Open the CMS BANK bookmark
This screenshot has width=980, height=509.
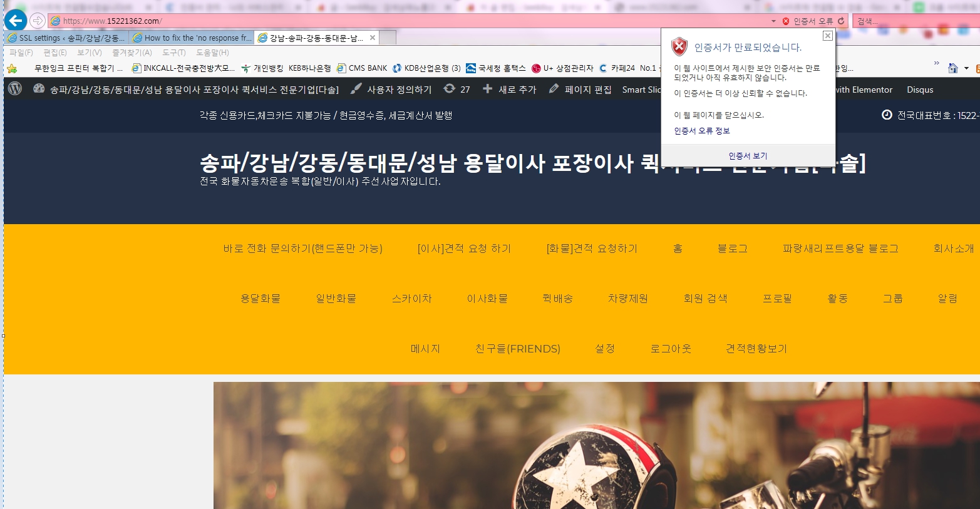[362, 68]
